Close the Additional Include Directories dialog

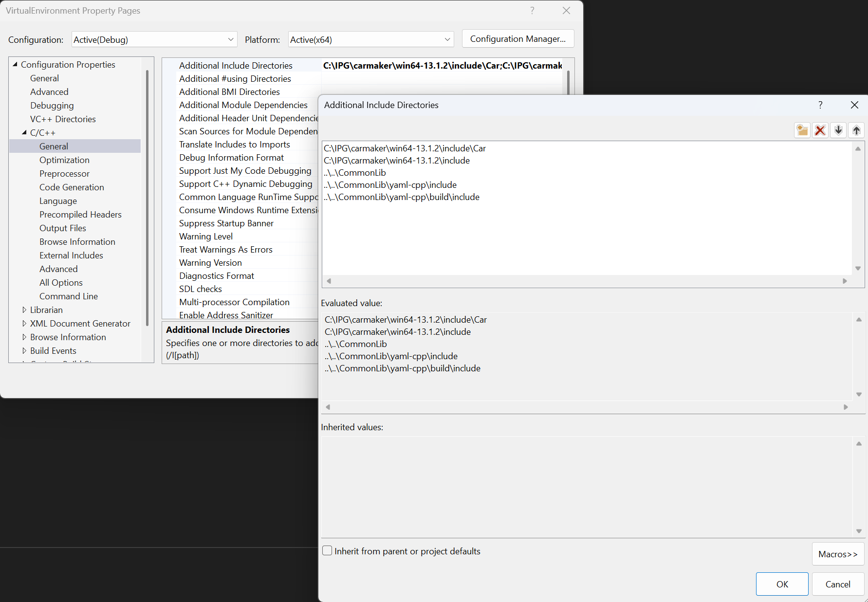point(854,105)
